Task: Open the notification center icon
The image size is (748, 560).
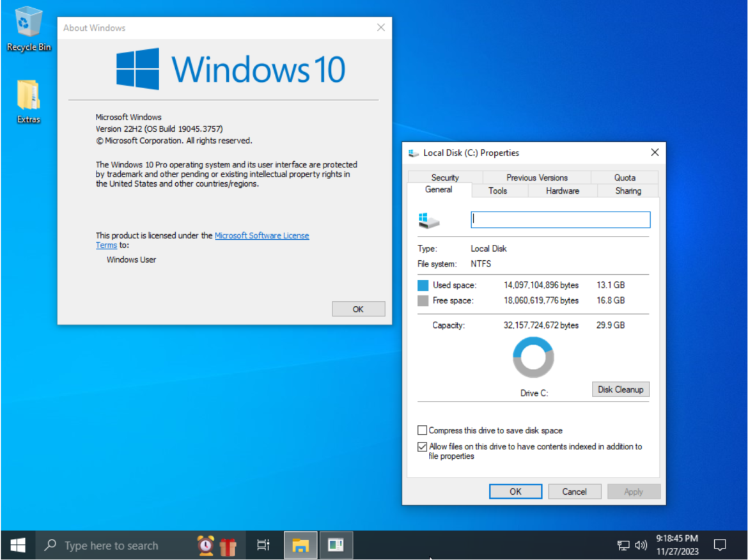Action: (x=720, y=545)
